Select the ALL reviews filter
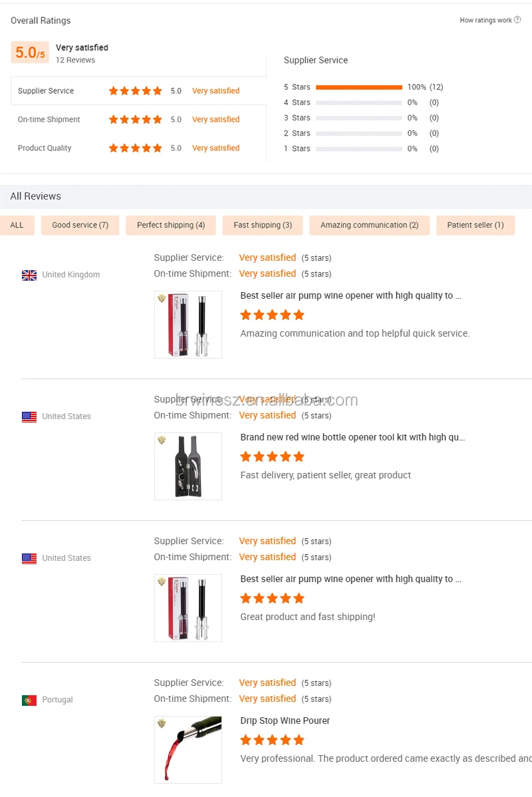Image resolution: width=532 pixels, height=797 pixels. click(x=17, y=225)
